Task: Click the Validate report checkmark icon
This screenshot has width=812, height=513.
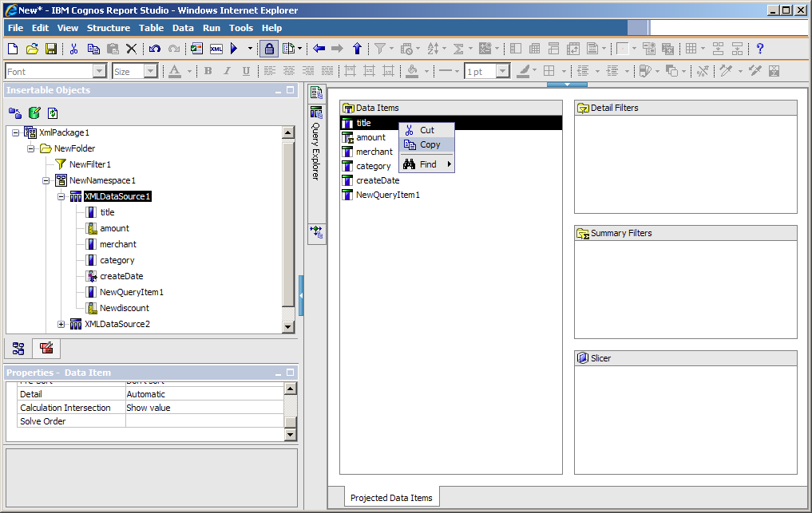Action: (196, 49)
